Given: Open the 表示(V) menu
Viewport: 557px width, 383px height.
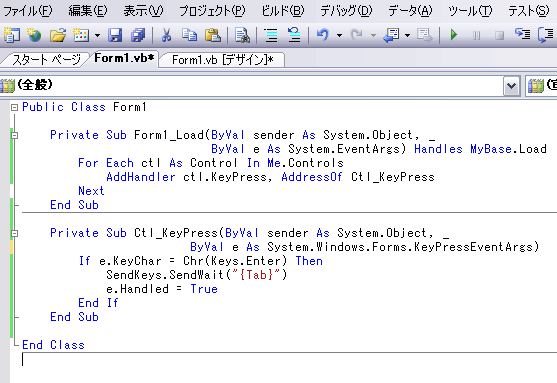Looking at the screenshot, I should coord(143,11).
